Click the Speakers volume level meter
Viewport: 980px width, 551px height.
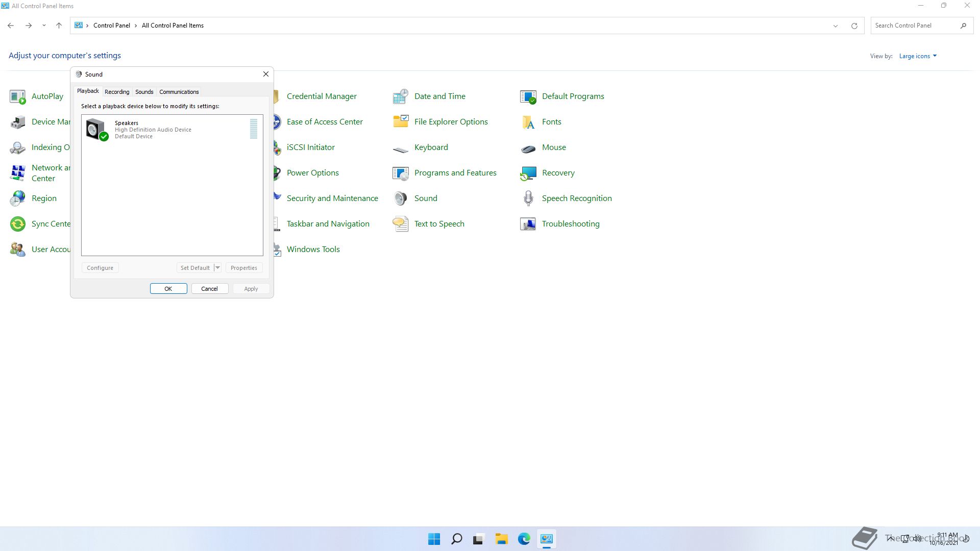(x=254, y=129)
